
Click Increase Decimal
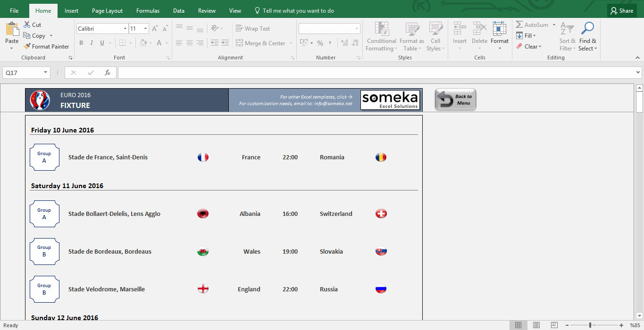click(344, 43)
